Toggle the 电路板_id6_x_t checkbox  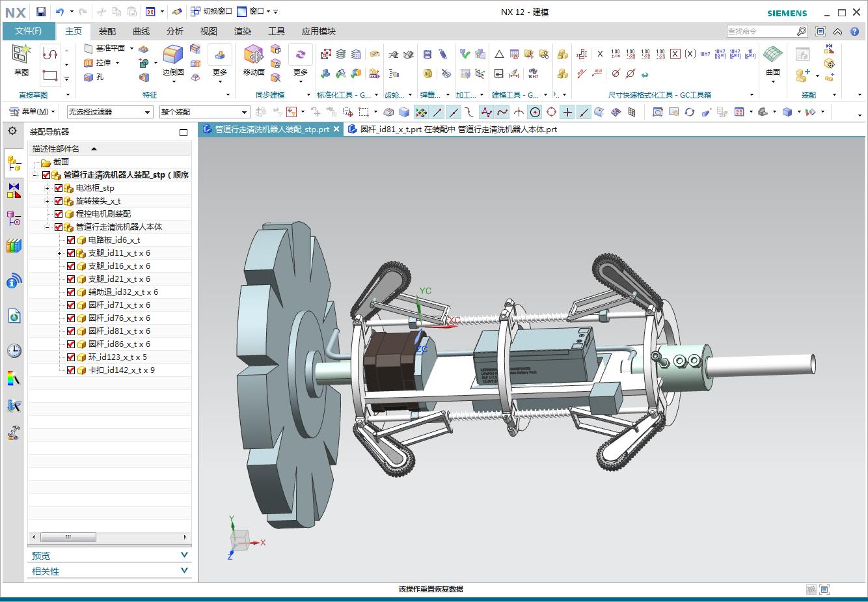(x=71, y=240)
